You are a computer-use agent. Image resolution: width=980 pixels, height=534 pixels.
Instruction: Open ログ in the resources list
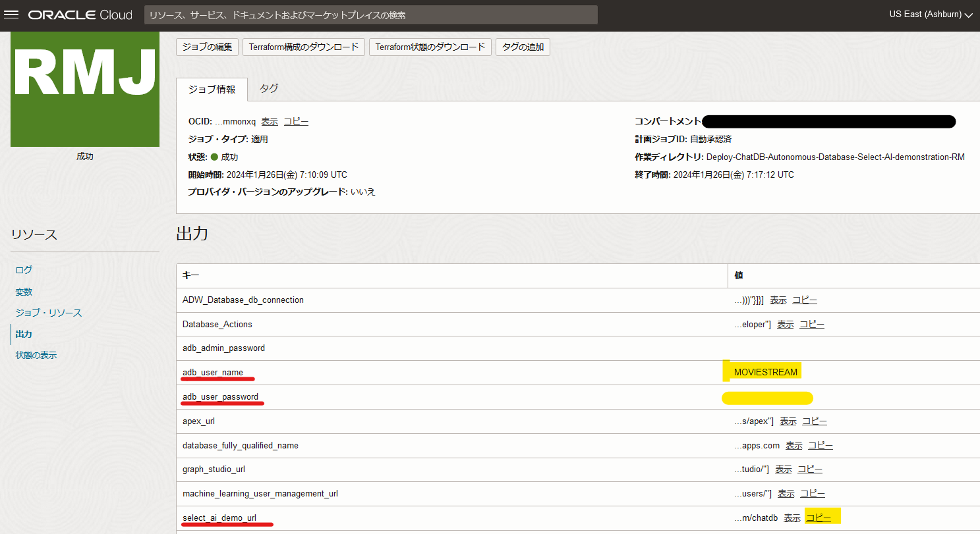[x=24, y=270]
